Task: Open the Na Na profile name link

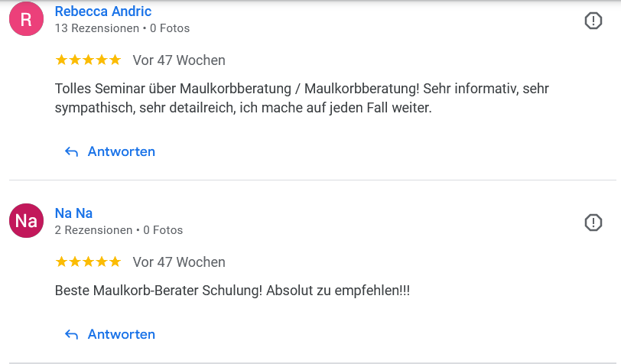Action: [x=73, y=213]
